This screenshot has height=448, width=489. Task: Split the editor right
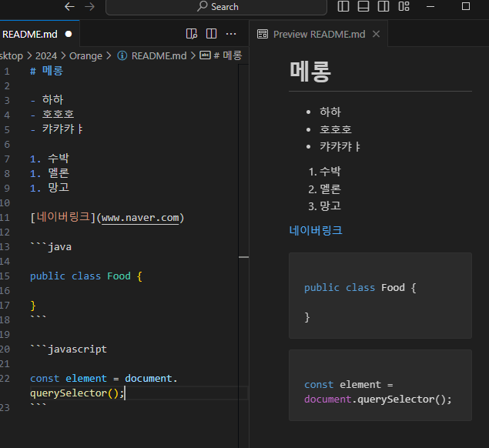(x=212, y=34)
